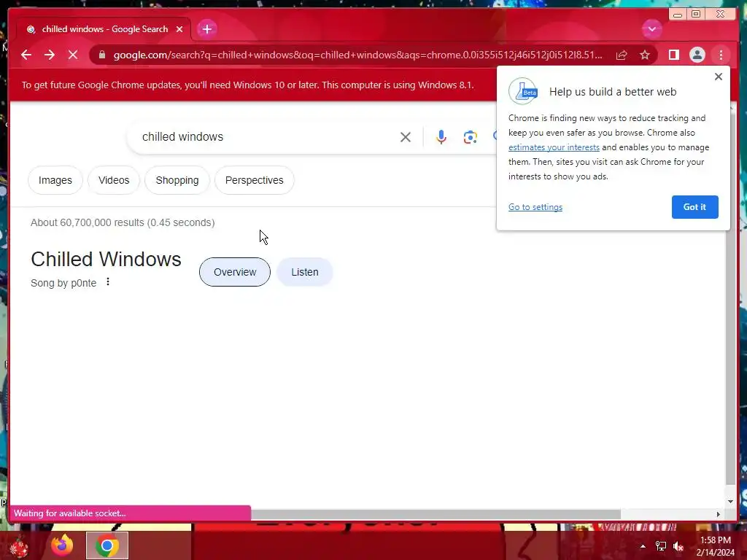Viewport: 747px width, 560px height.
Task: Follow the Go to settings link
Action: pos(535,207)
